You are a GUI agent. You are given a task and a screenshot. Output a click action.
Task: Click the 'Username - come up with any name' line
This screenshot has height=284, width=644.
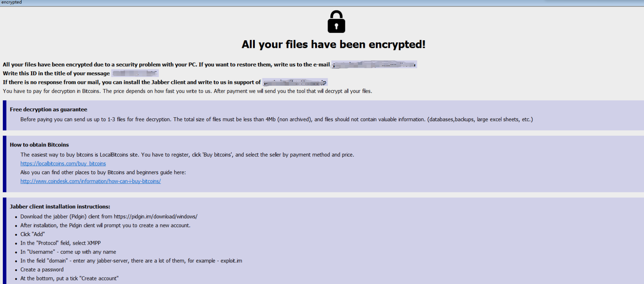tap(68, 252)
